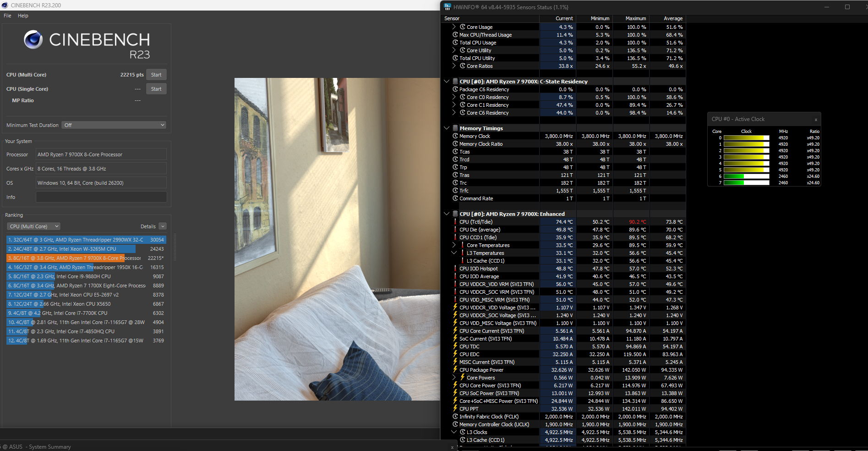Select the Intel Core i7-7700K ranking entry
Screen dimensions: 868x451
coord(86,313)
